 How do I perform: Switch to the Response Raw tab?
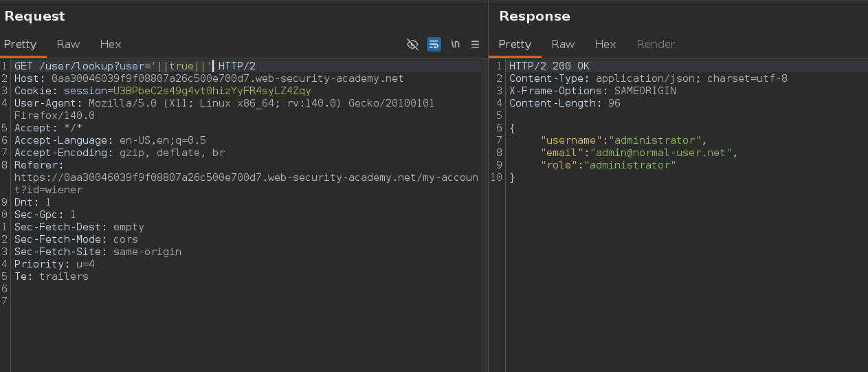pos(563,44)
